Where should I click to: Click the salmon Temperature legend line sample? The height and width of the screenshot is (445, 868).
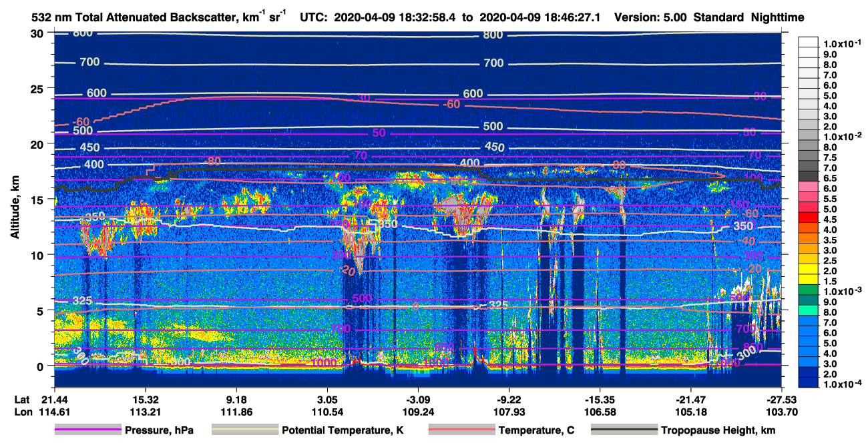tap(461, 430)
